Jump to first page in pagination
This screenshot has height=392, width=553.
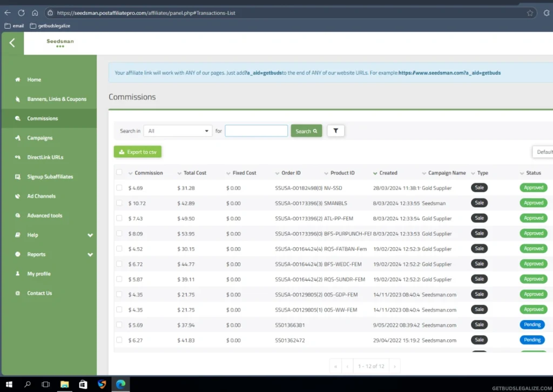point(335,366)
